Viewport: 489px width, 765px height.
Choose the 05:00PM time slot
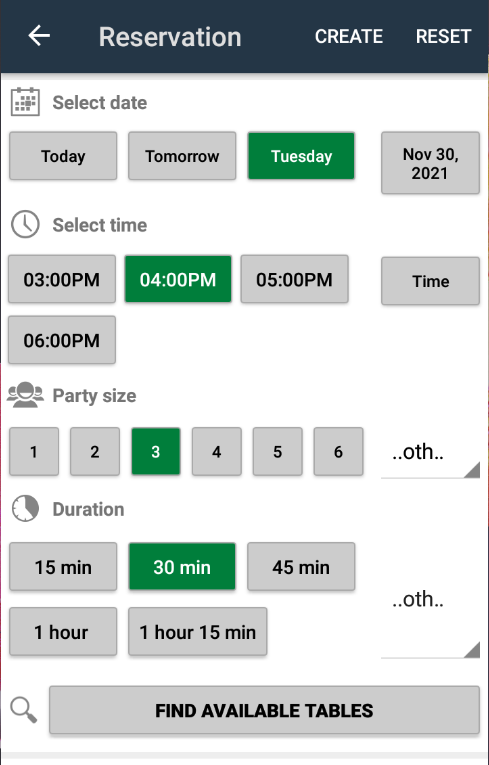click(294, 279)
